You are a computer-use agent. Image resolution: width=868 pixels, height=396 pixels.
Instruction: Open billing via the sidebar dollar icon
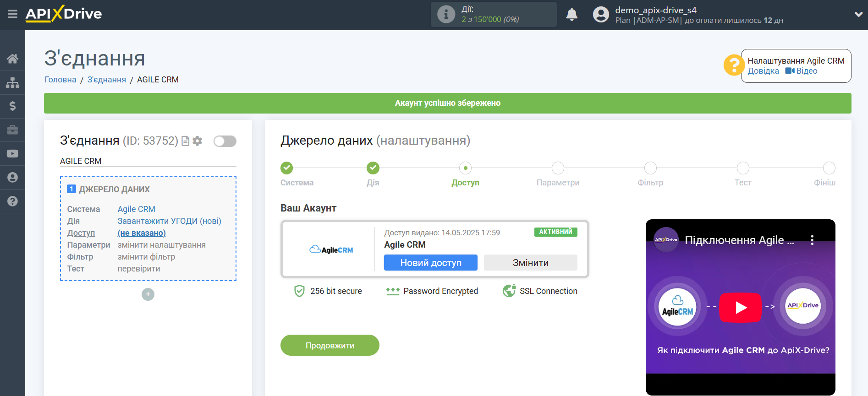click(x=12, y=106)
